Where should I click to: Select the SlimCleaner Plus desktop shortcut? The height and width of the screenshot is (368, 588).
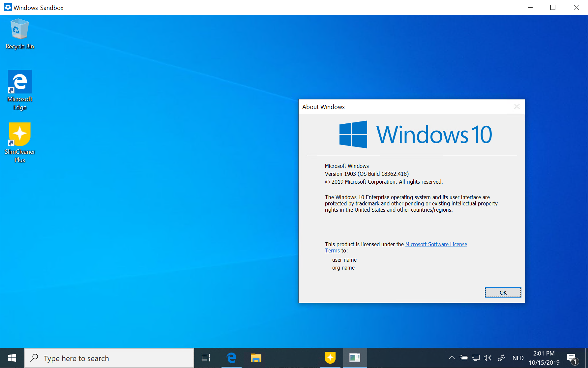click(x=20, y=143)
